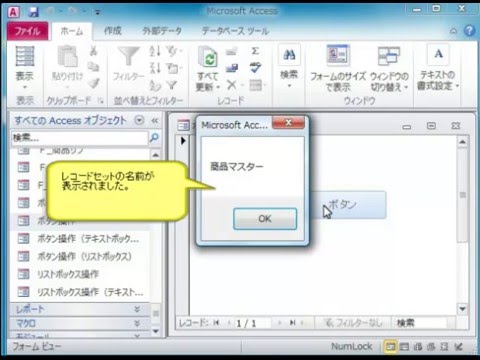
Task: Open the レコード その他 more dropdown
Action: (x=258, y=85)
